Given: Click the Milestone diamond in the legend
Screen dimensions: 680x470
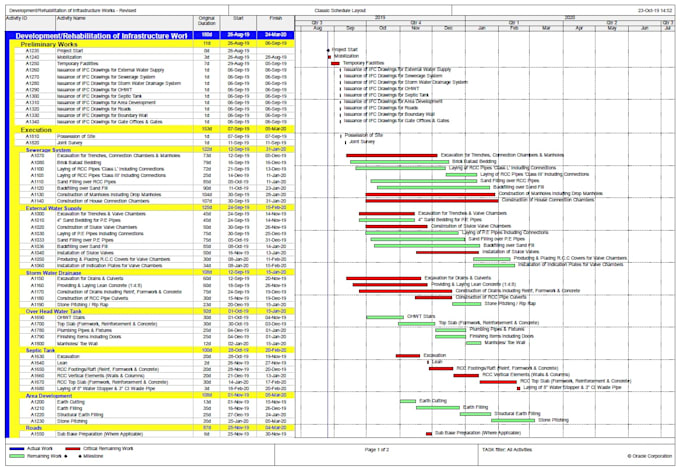Looking at the screenshot, I should (79, 456).
